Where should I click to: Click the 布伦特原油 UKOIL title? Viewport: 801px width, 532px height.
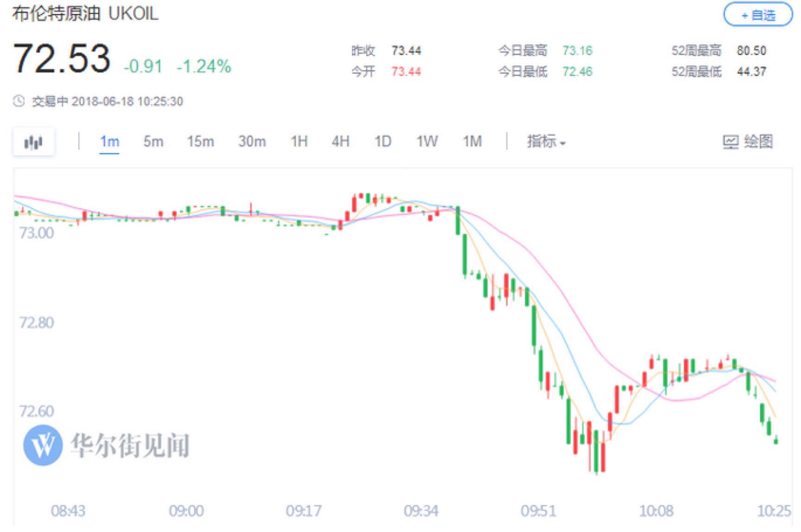pyautogui.click(x=85, y=13)
